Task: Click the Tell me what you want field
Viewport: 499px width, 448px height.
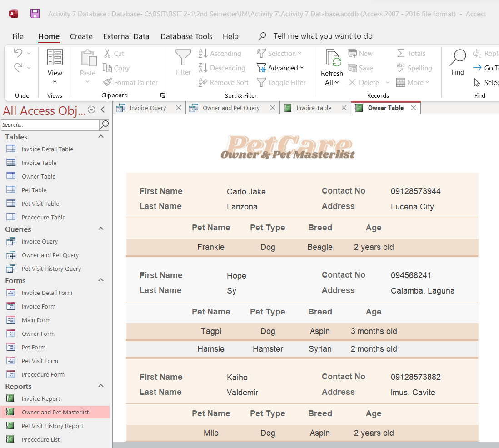Action: coord(323,36)
